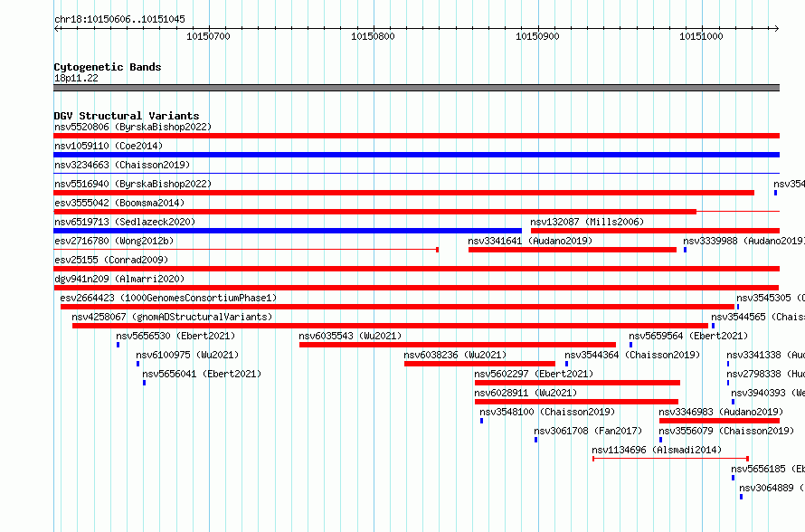Select nsv3339988 (Audano2019) label
Screen dimensions: 805x532
pyautogui.click(x=743, y=241)
